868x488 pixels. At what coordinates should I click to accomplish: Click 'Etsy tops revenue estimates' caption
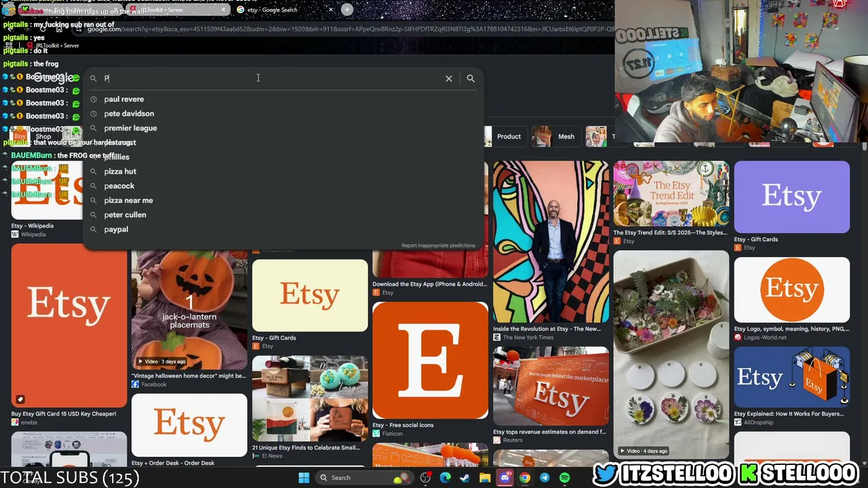pos(549,432)
